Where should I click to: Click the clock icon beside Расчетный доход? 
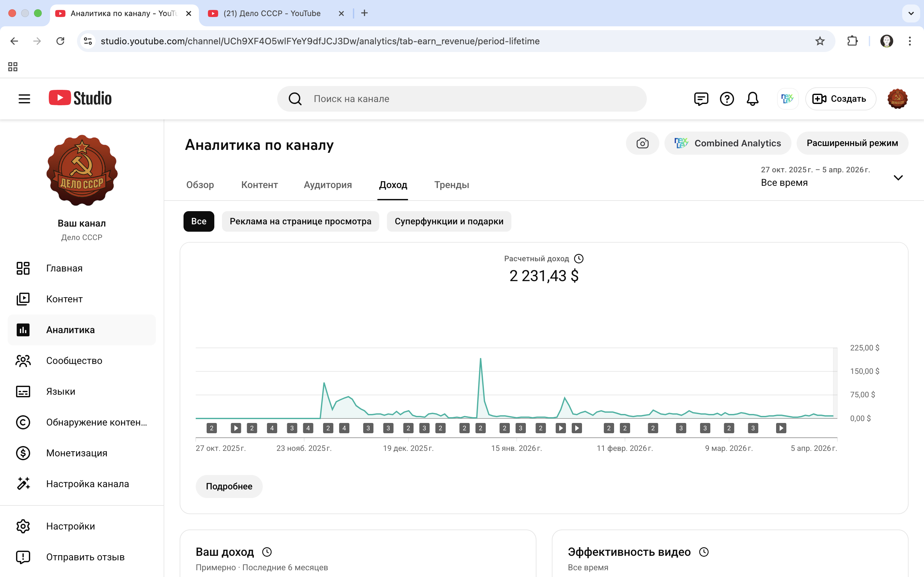pyautogui.click(x=579, y=259)
